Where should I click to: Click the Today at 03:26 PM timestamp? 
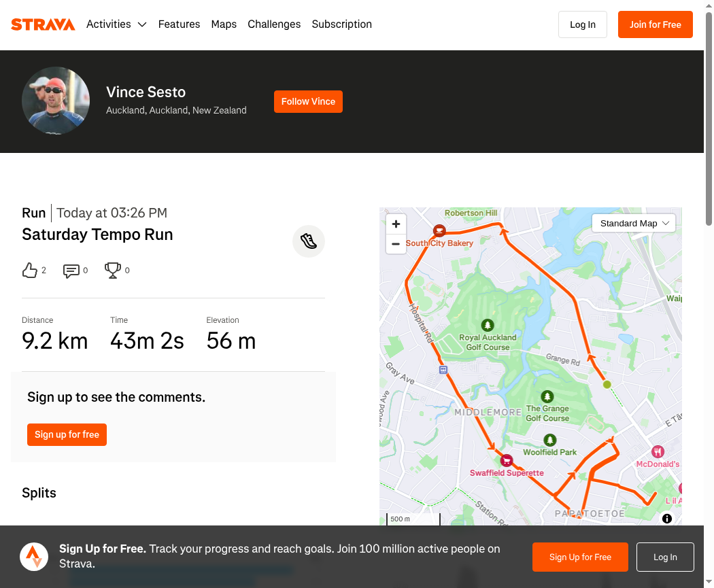tap(112, 213)
